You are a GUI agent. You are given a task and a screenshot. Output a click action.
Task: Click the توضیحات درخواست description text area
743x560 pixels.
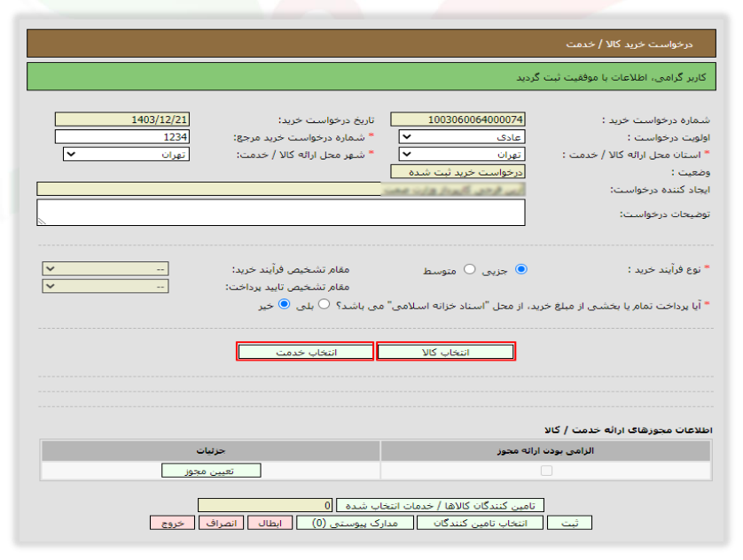281,213
